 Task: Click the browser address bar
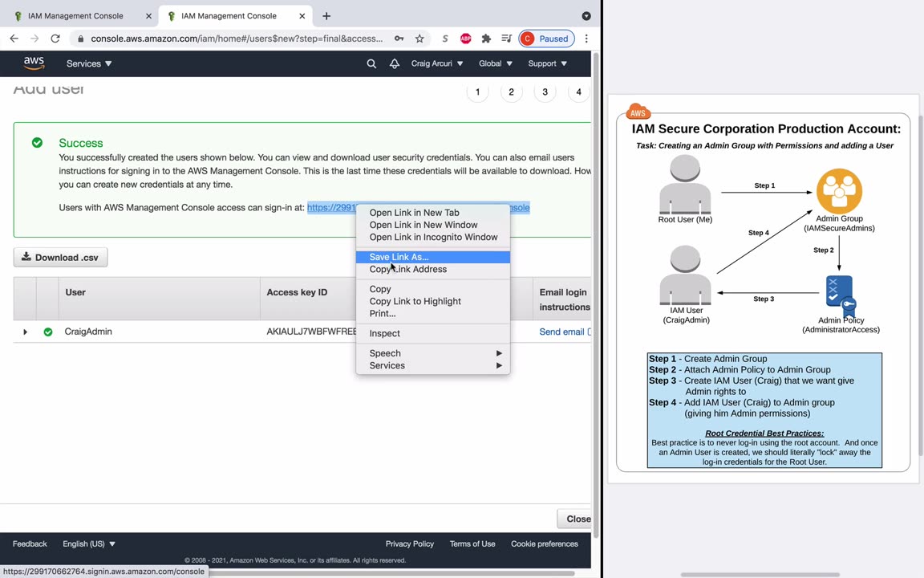(x=237, y=39)
